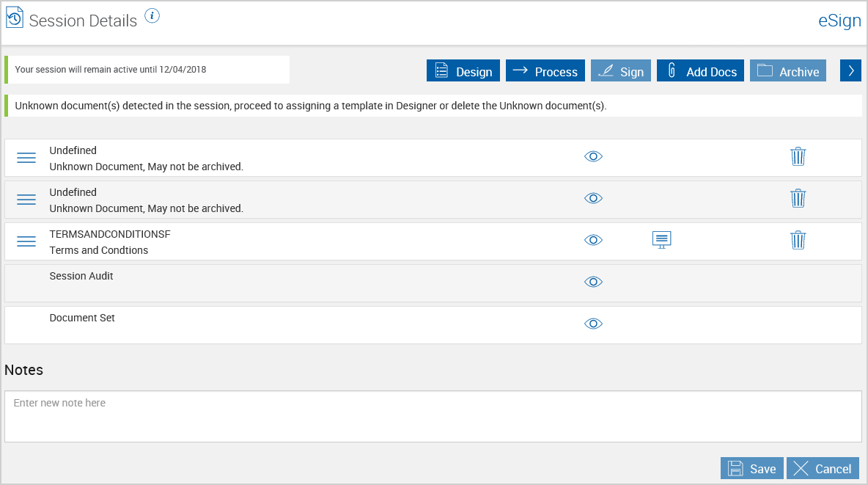
Task: Click the 'TERMSANDCONDITIONSF' document name
Action: point(110,234)
